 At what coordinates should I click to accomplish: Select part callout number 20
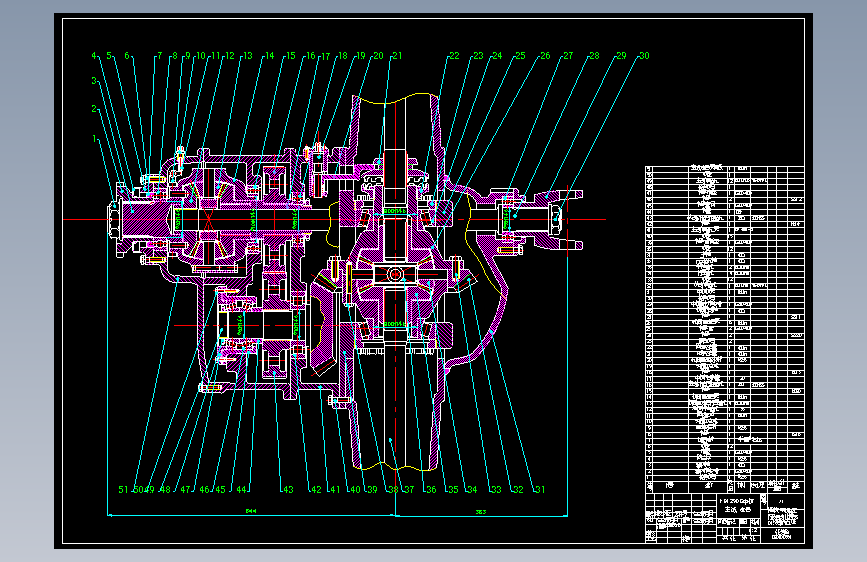(x=378, y=56)
